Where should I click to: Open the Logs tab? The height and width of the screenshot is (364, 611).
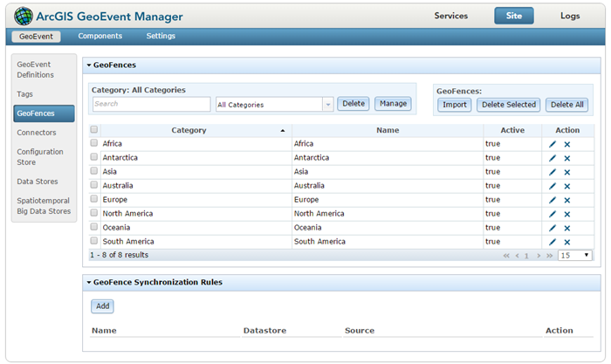pos(569,16)
